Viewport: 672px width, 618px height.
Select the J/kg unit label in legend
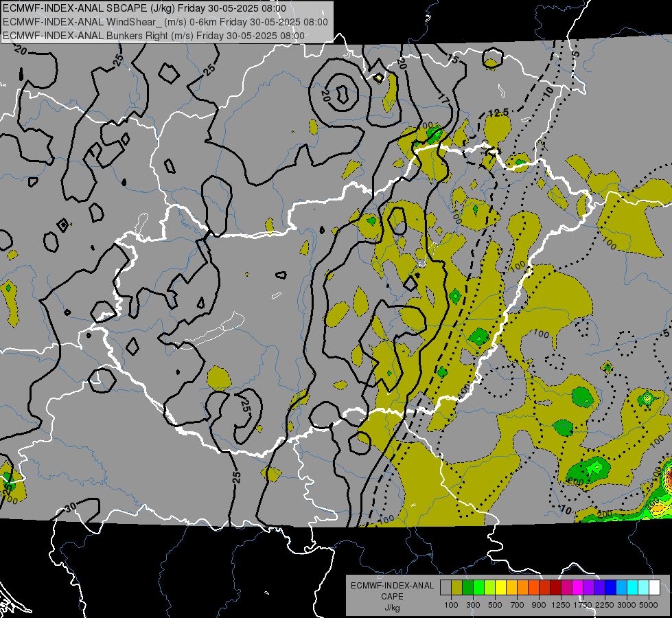pos(392,608)
